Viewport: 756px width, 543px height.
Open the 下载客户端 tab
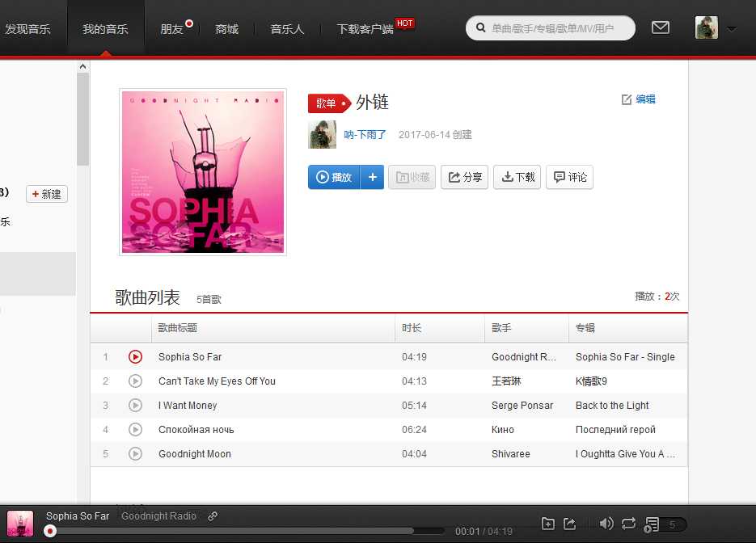click(365, 29)
